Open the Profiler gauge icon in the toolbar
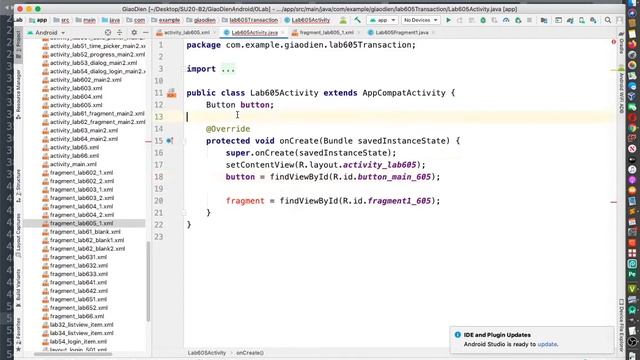The image size is (640, 360). pyautogui.click(x=506, y=20)
